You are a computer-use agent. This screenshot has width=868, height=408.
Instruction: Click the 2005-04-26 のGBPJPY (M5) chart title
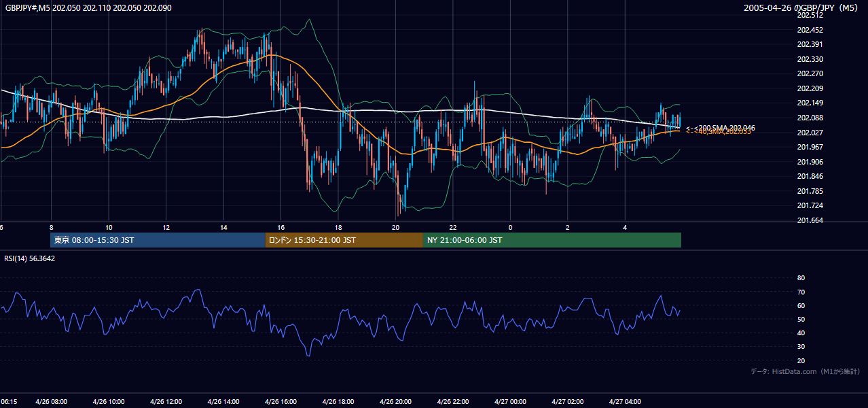point(801,7)
